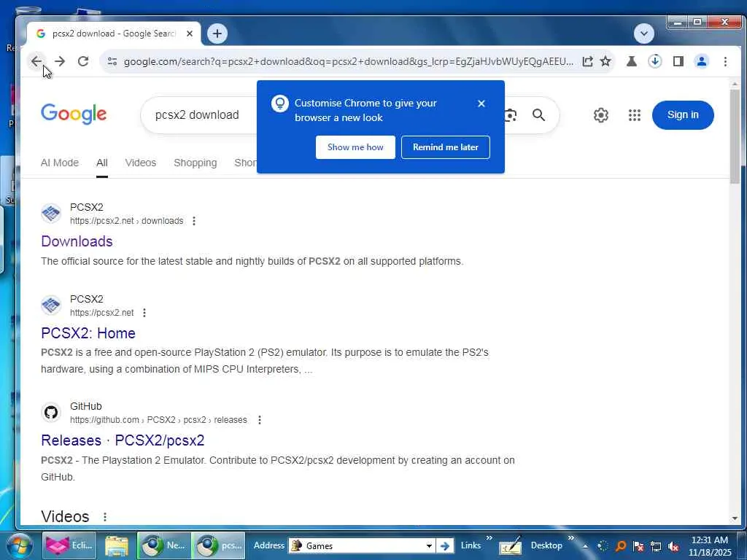
Task: Open Chrome Labs flask icon
Action: click(x=632, y=61)
